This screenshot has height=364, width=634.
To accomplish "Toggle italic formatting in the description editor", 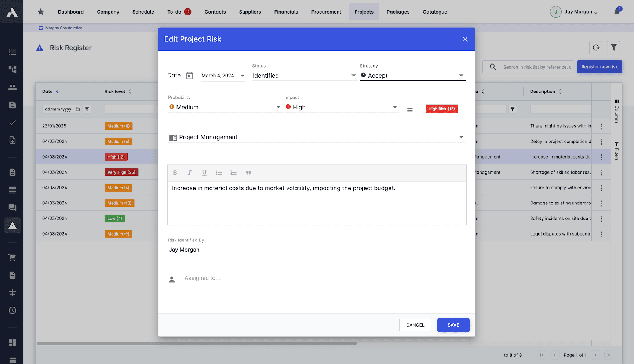I will [190, 172].
